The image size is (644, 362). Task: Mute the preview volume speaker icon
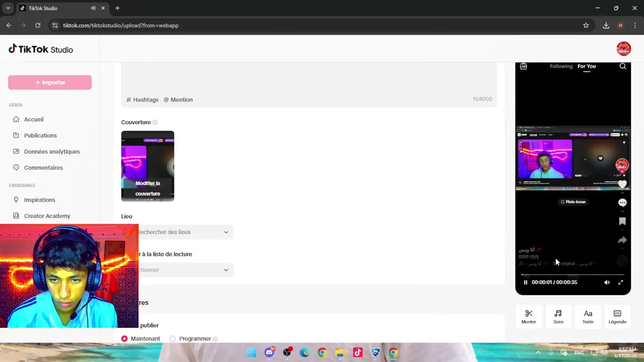pos(607,283)
